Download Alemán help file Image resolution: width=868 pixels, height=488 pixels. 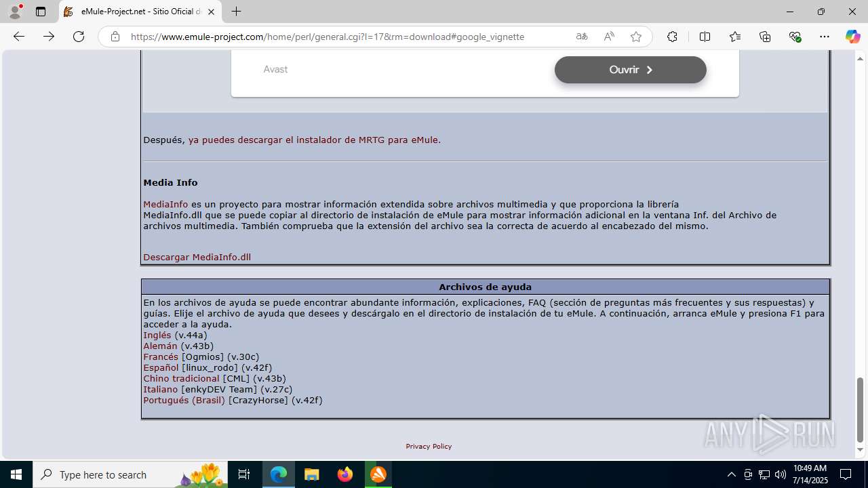pyautogui.click(x=160, y=346)
